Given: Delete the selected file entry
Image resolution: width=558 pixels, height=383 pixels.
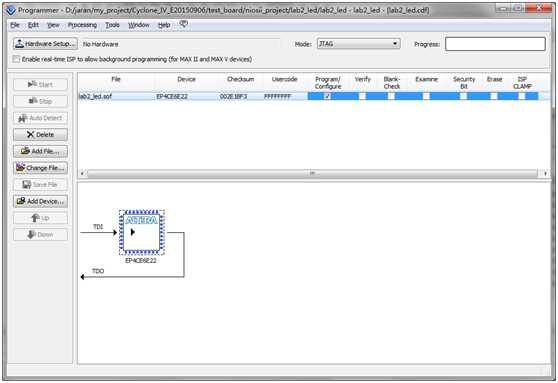Looking at the screenshot, I should coord(40,135).
